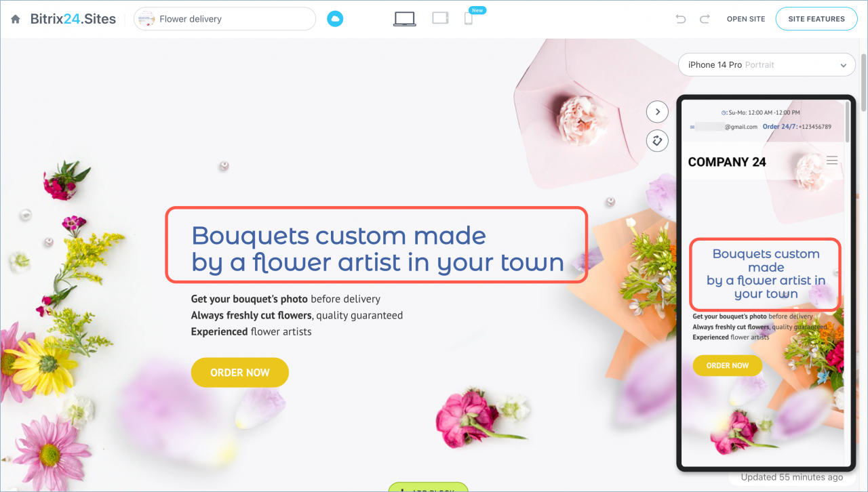Select the Bouquets custom made heading
Image resolution: width=868 pixels, height=492 pixels.
point(377,249)
